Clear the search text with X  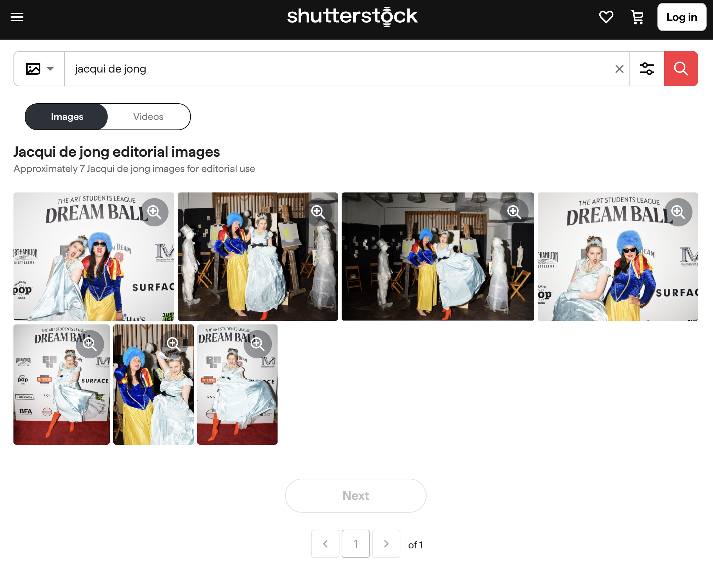619,69
